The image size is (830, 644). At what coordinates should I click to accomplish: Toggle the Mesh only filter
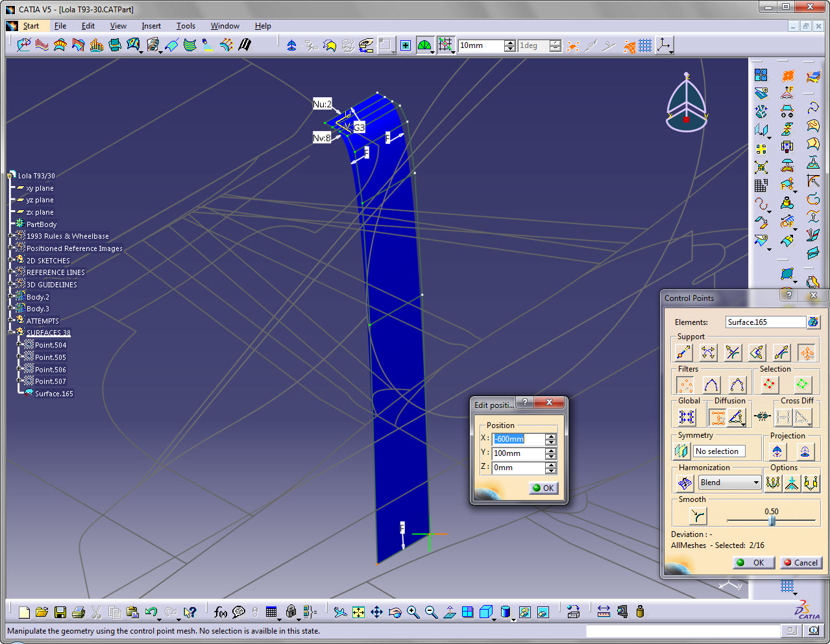711,385
